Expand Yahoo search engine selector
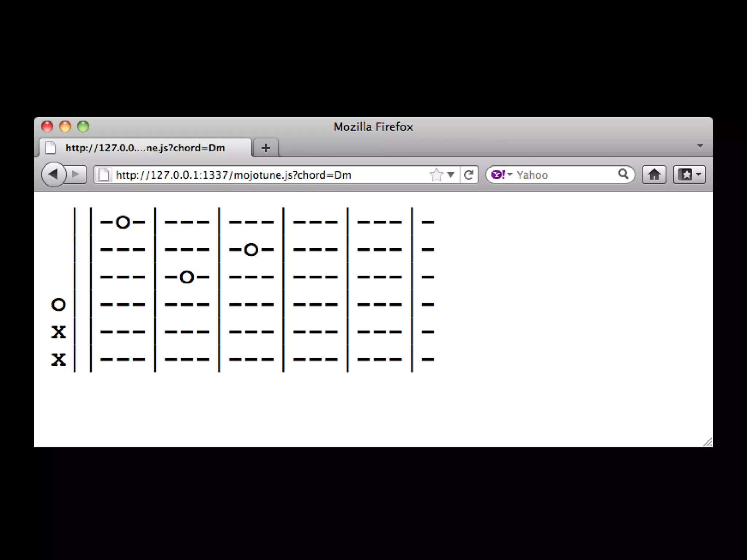The width and height of the screenshot is (747, 560). click(502, 175)
